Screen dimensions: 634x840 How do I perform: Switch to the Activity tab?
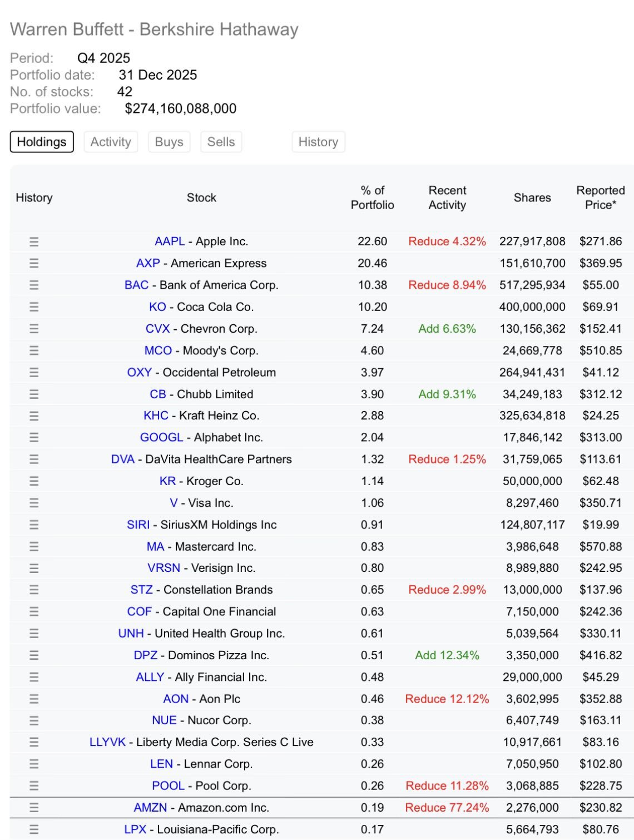coord(111,142)
